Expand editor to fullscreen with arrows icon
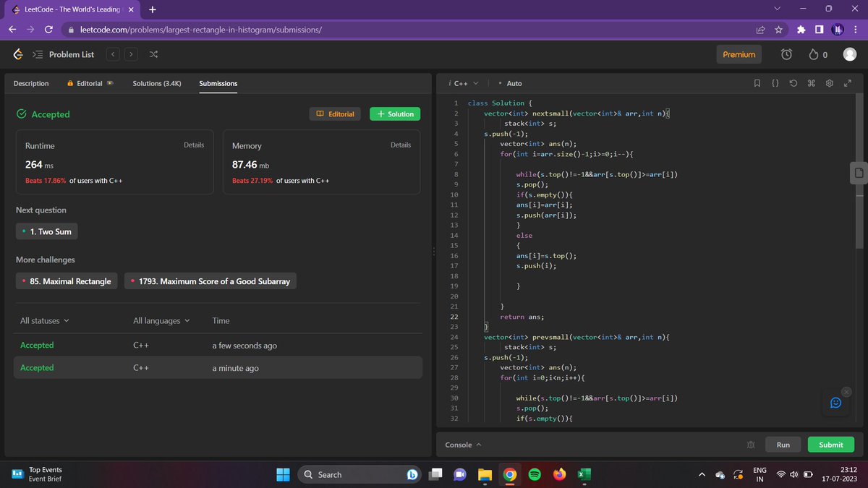Image resolution: width=868 pixels, height=488 pixels. [x=848, y=83]
